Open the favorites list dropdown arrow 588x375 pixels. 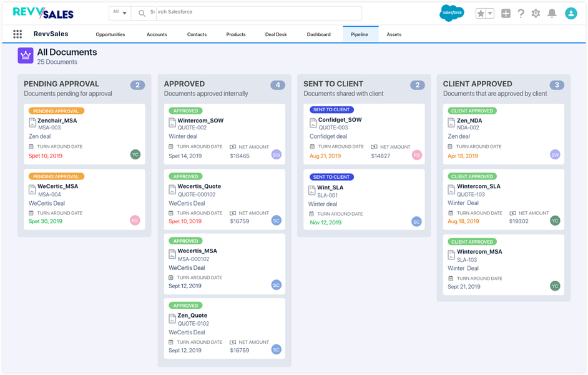tap(490, 14)
